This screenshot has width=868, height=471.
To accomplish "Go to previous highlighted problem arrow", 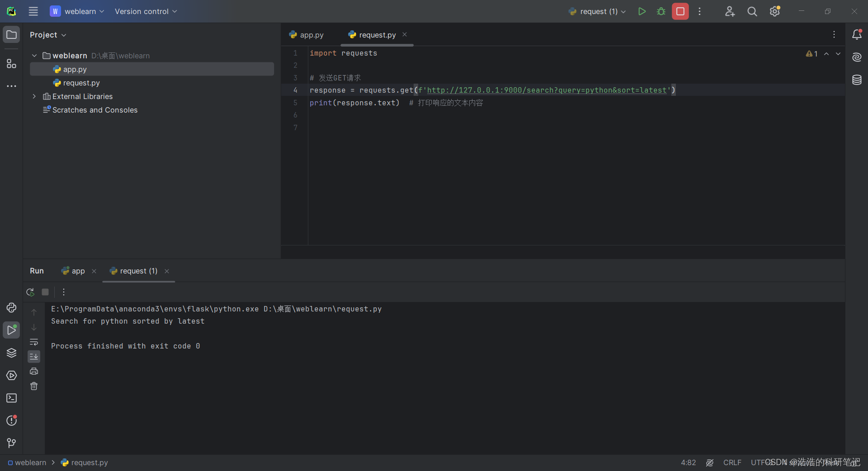I will tap(826, 54).
